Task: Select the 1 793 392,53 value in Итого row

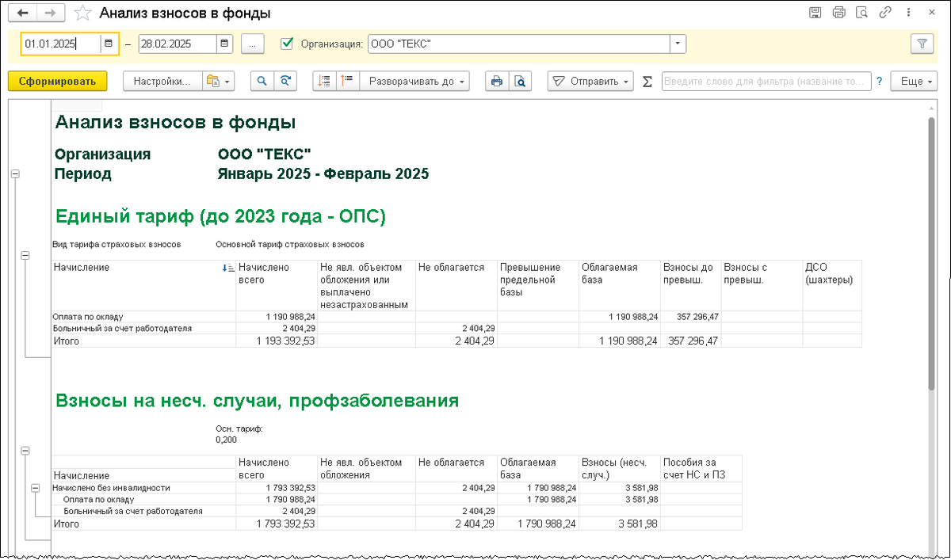Action: (276, 524)
